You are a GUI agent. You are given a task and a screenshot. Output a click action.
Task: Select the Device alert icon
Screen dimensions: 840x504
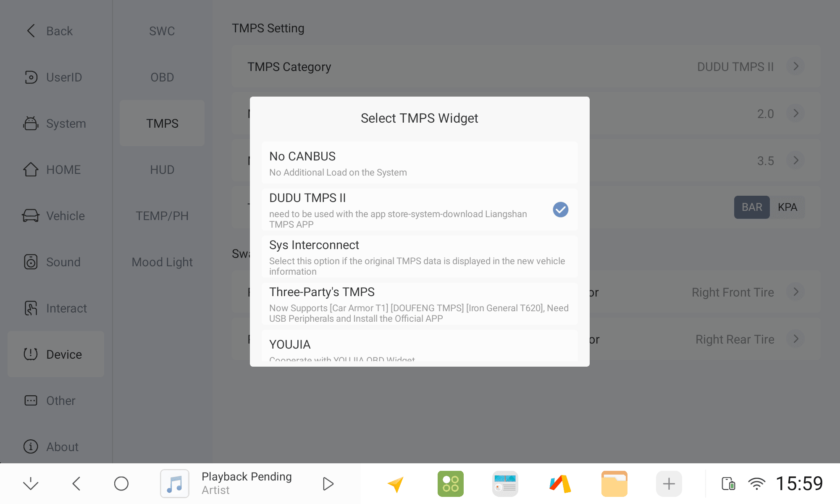(31, 354)
